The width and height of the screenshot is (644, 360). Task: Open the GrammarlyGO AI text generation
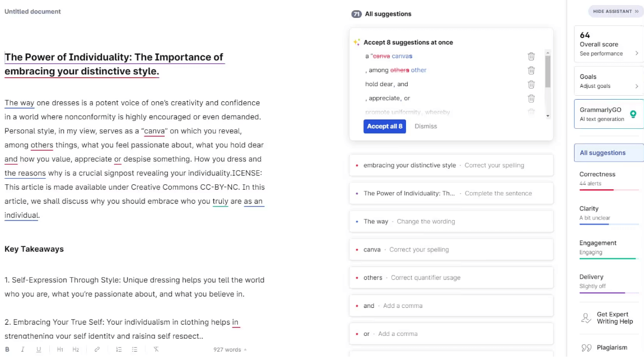pyautogui.click(x=609, y=114)
